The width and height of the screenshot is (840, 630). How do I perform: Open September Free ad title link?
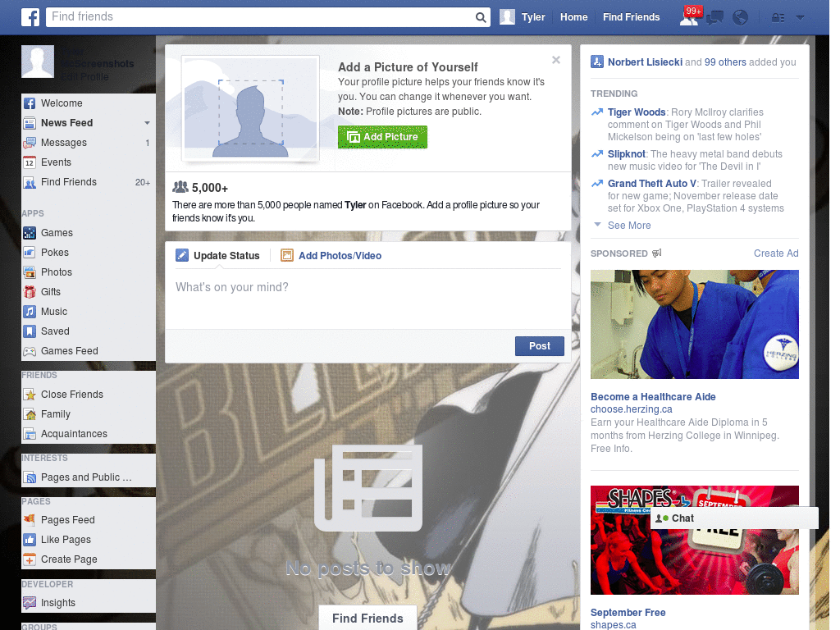click(628, 613)
